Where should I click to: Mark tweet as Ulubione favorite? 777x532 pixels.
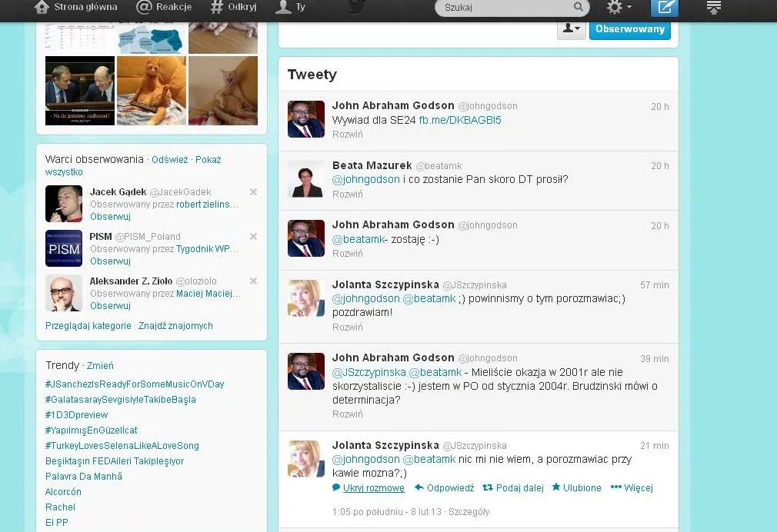click(576, 488)
